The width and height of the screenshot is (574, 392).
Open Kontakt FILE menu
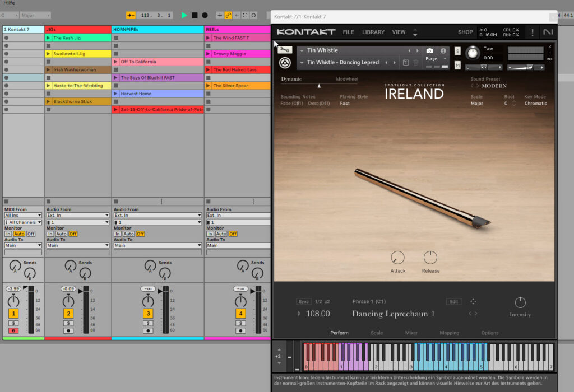[x=348, y=32]
